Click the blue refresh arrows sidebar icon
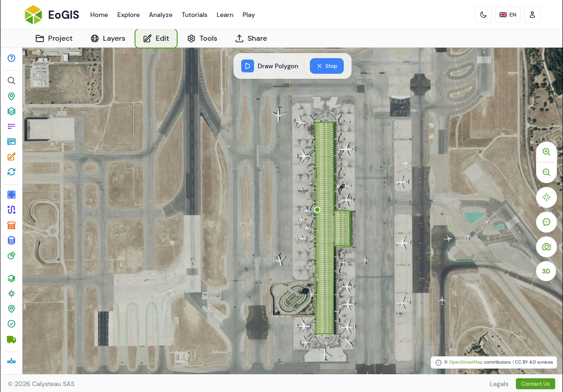The width and height of the screenshot is (563, 392). tap(11, 172)
